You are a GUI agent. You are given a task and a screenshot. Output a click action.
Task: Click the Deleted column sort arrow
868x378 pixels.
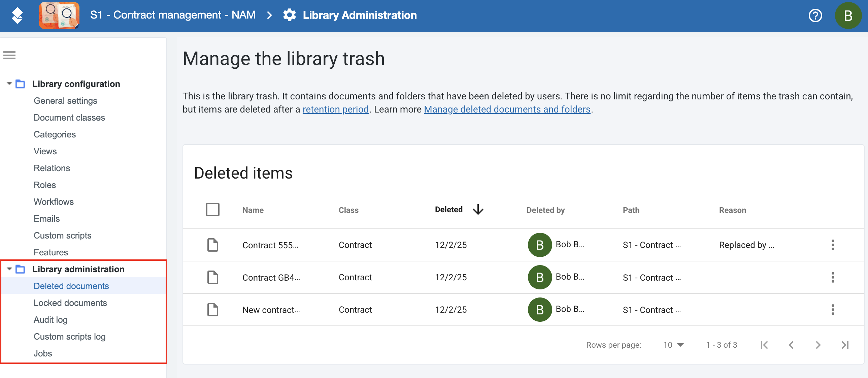(x=478, y=210)
